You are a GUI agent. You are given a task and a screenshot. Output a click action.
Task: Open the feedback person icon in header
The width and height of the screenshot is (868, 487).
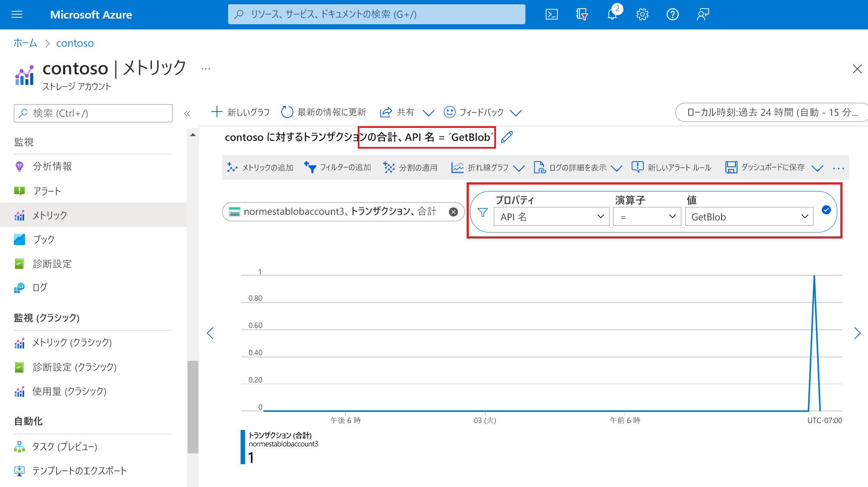pyautogui.click(x=703, y=15)
